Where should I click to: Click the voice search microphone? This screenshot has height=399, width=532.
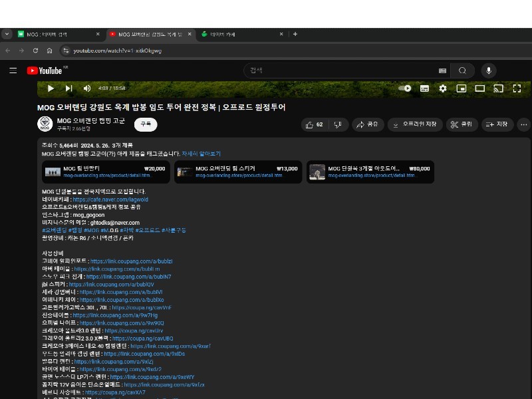[489, 70]
